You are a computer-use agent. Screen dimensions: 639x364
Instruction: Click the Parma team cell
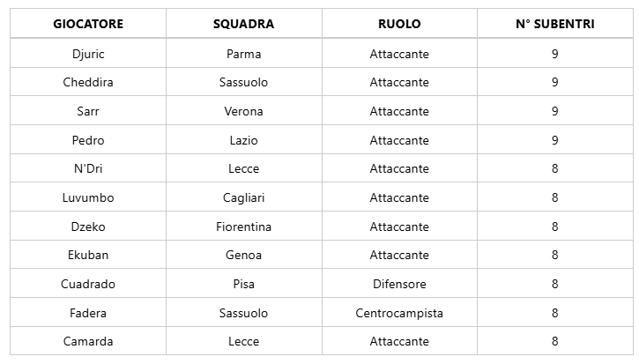243,54
